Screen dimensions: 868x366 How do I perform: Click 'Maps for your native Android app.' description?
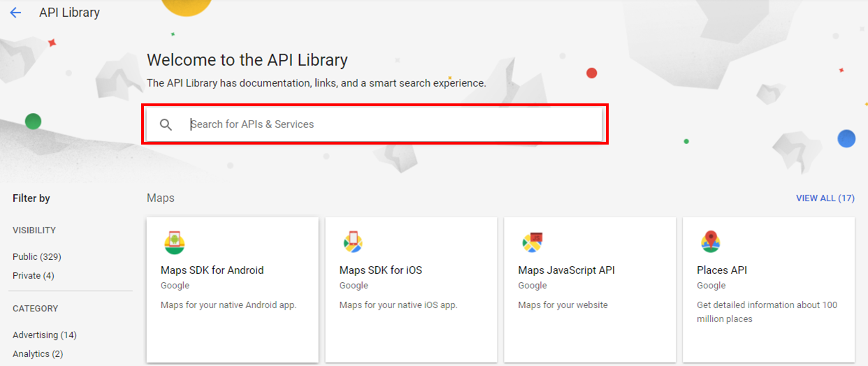coord(229,305)
